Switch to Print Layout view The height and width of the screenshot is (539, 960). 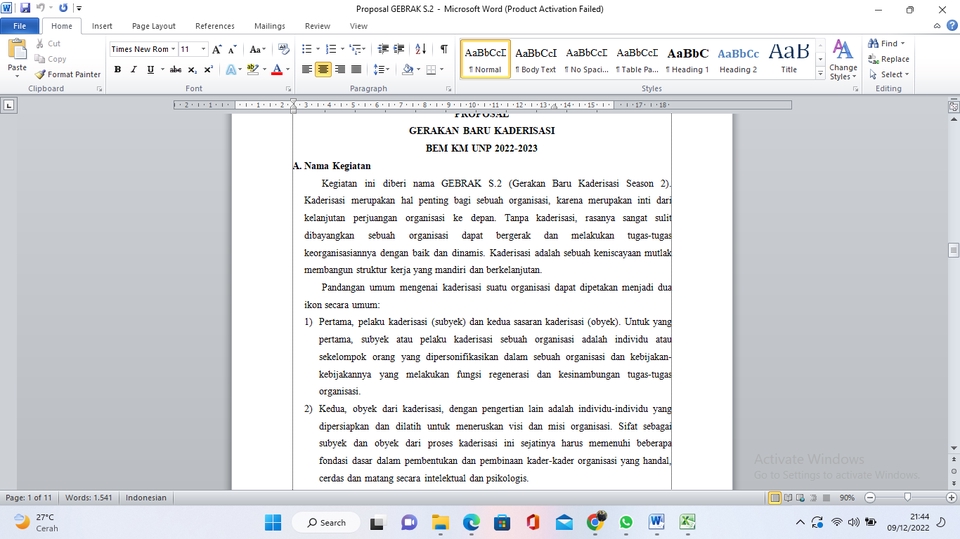774,498
